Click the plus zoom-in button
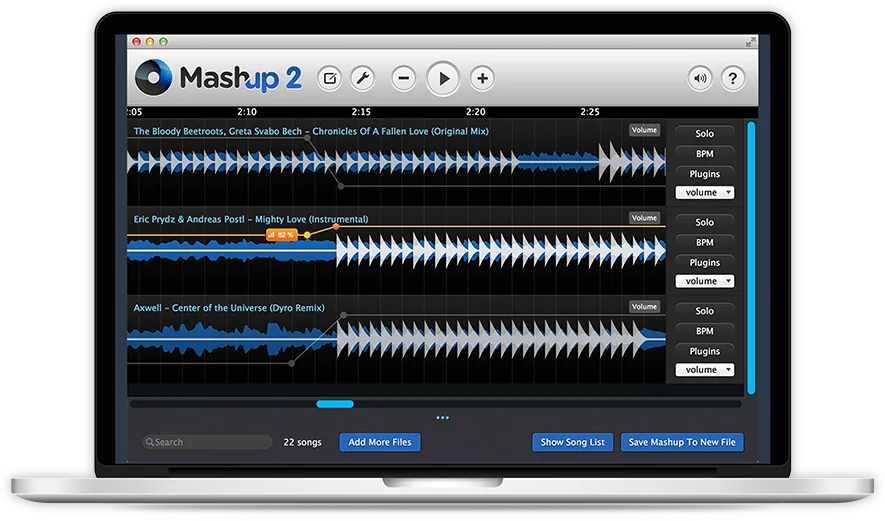 click(x=483, y=78)
